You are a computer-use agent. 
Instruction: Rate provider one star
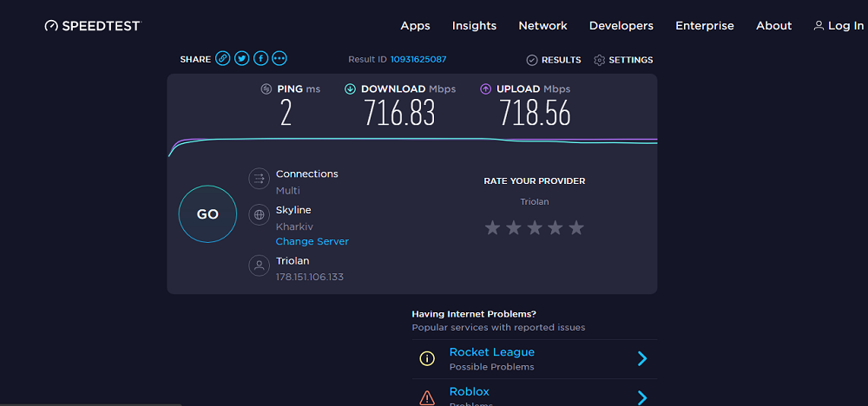(492, 227)
